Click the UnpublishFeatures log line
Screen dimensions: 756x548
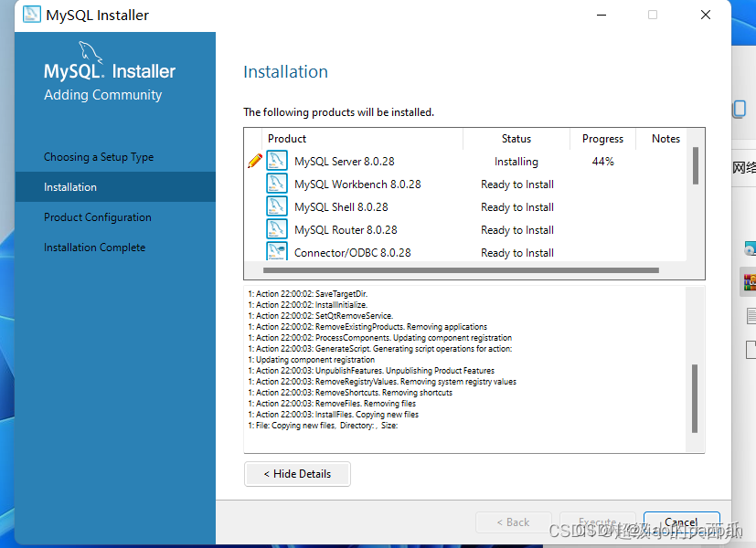tap(371, 371)
